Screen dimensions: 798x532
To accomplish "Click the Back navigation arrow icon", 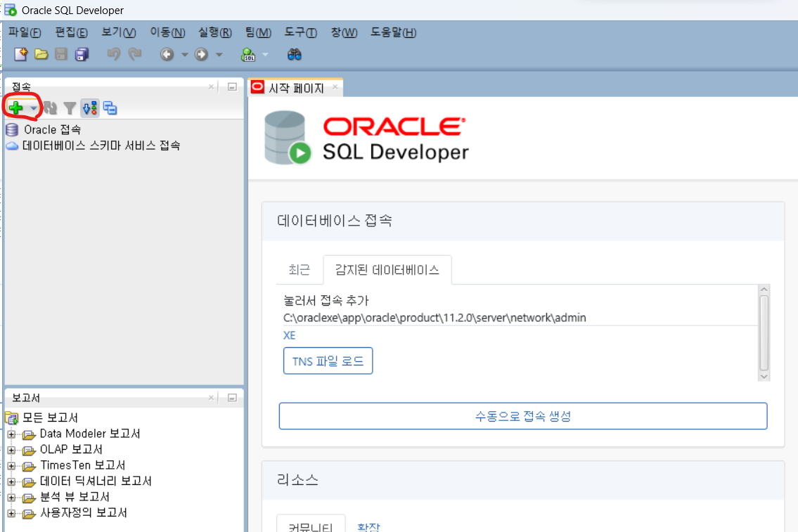I will tap(167, 54).
